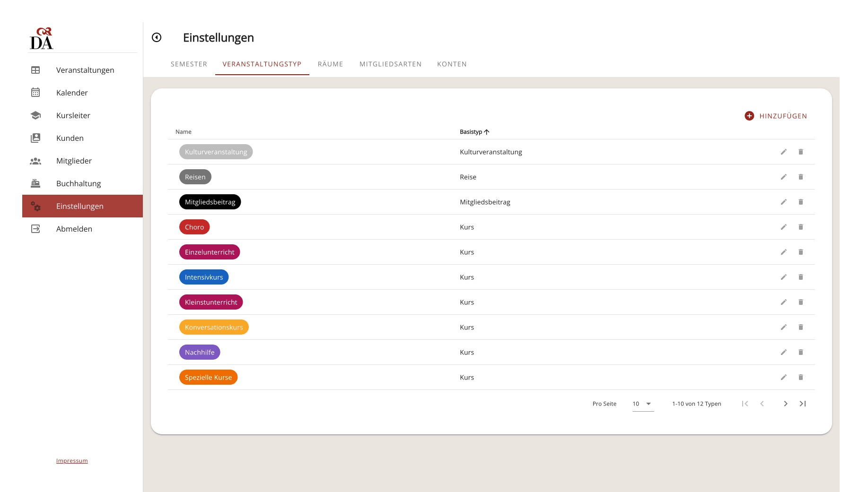Open the Impressum link

tap(72, 461)
